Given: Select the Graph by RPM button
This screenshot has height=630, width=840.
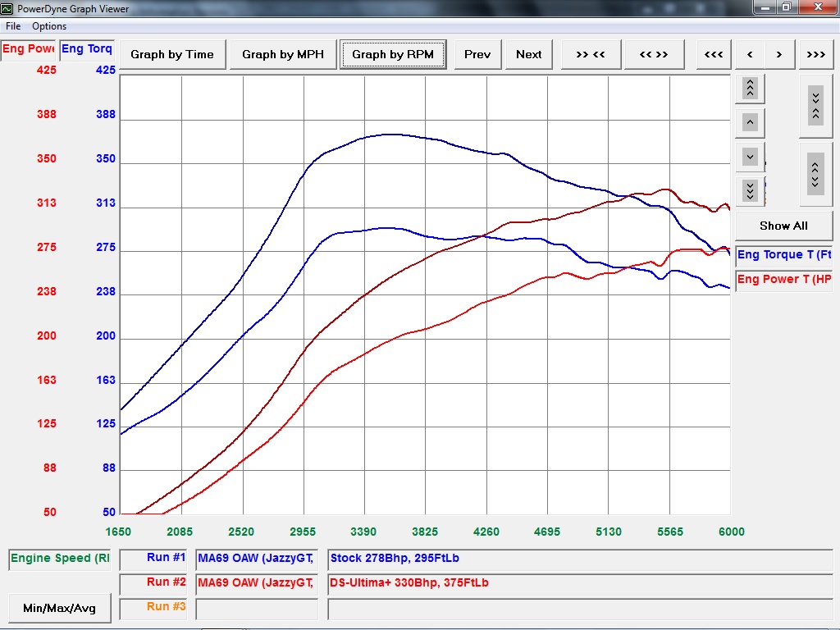Looking at the screenshot, I should point(393,54).
